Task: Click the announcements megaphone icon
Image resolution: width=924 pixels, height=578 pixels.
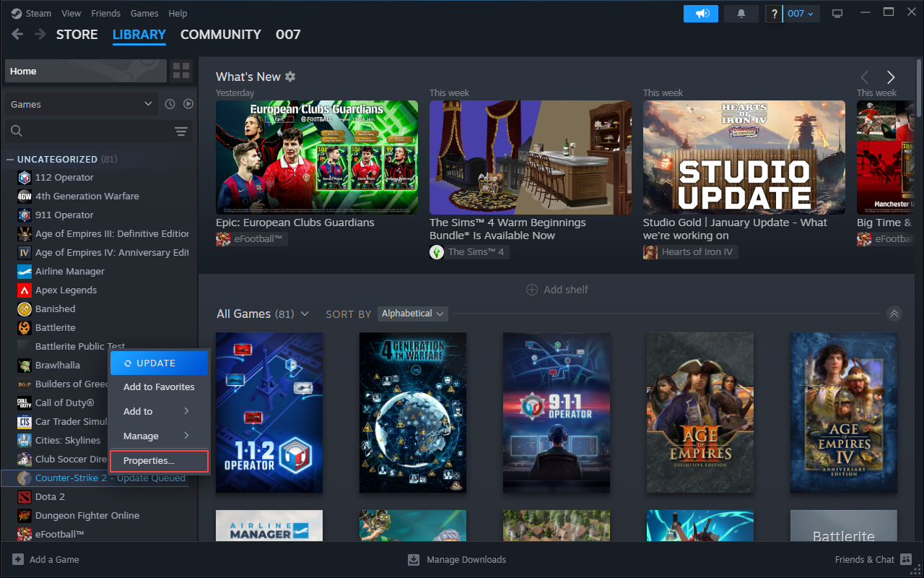Action: pyautogui.click(x=700, y=14)
